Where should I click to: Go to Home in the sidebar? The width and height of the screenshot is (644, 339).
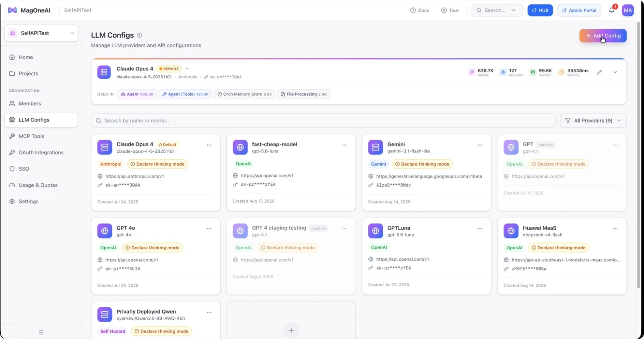[x=41, y=57]
